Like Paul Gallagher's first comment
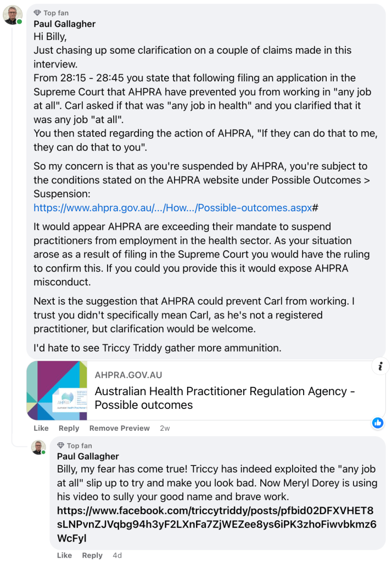Screen dimensions: 392x562 (x=41, y=428)
